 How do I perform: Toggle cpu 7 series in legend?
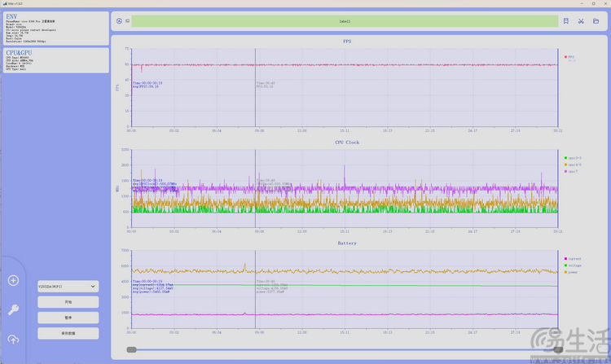(574, 172)
